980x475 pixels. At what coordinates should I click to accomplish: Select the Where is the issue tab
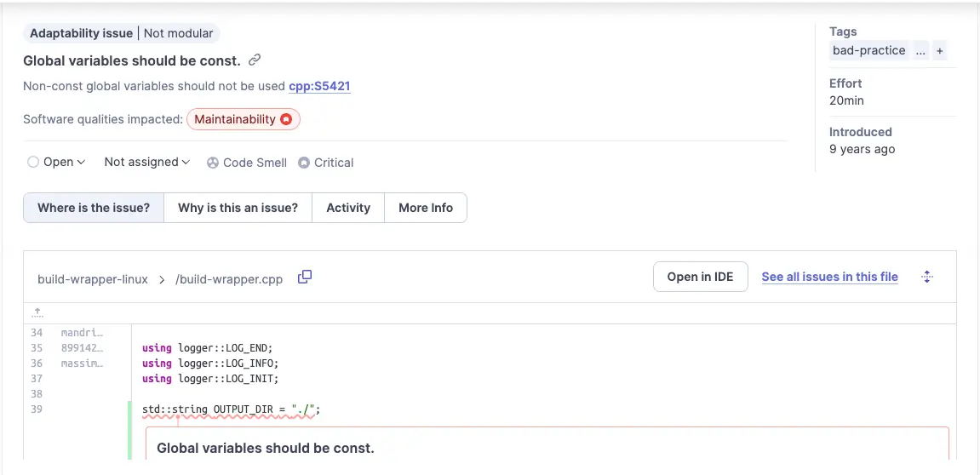click(x=94, y=208)
